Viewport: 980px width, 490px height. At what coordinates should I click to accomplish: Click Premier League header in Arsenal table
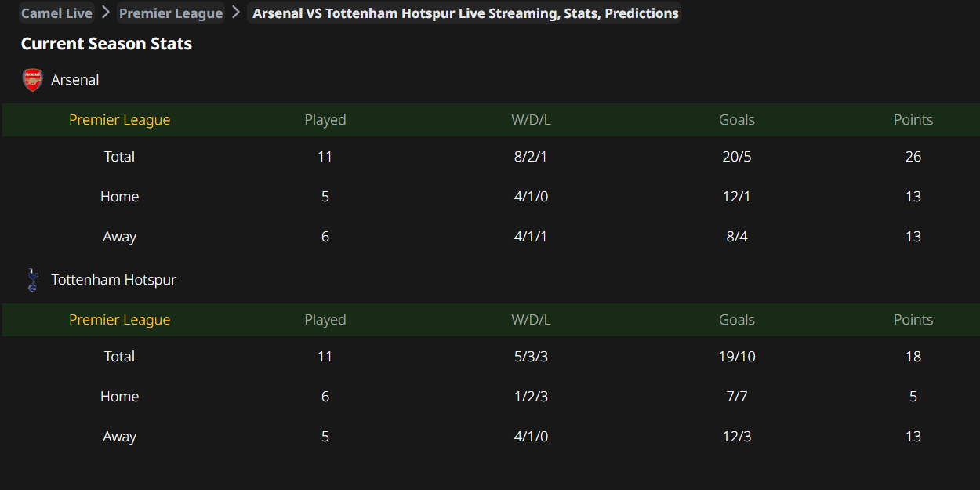click(x=119, y=120)
